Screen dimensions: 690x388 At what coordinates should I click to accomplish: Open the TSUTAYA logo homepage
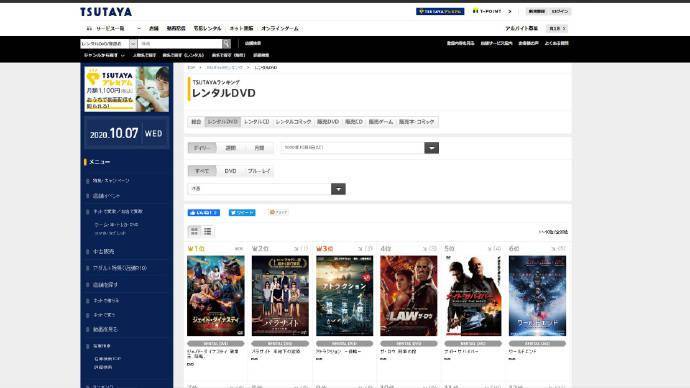click(106, 12)
